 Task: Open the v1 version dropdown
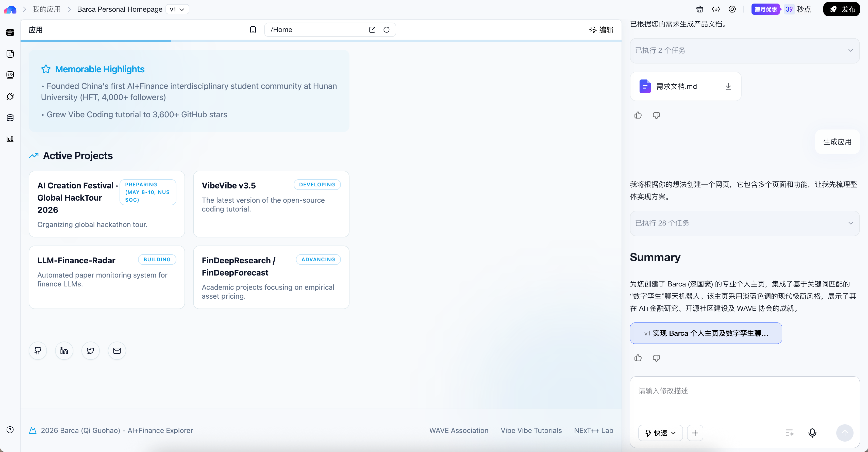177,9
